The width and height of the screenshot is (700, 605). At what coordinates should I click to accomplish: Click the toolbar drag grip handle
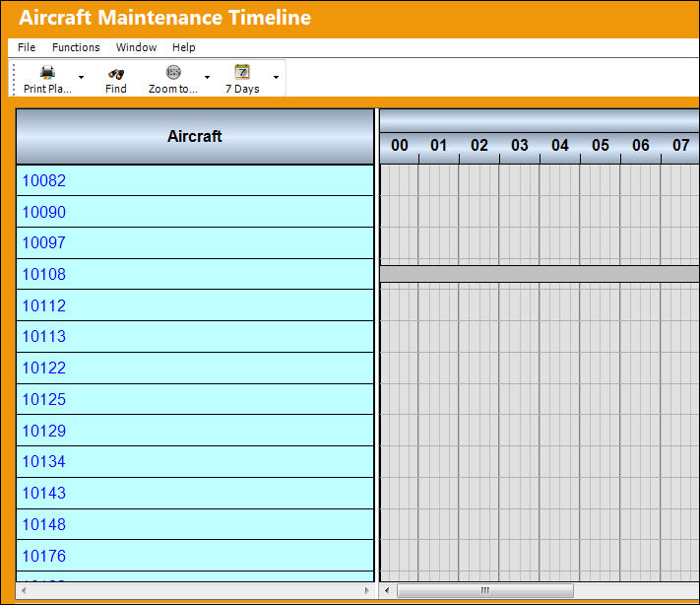click(14, 79)
